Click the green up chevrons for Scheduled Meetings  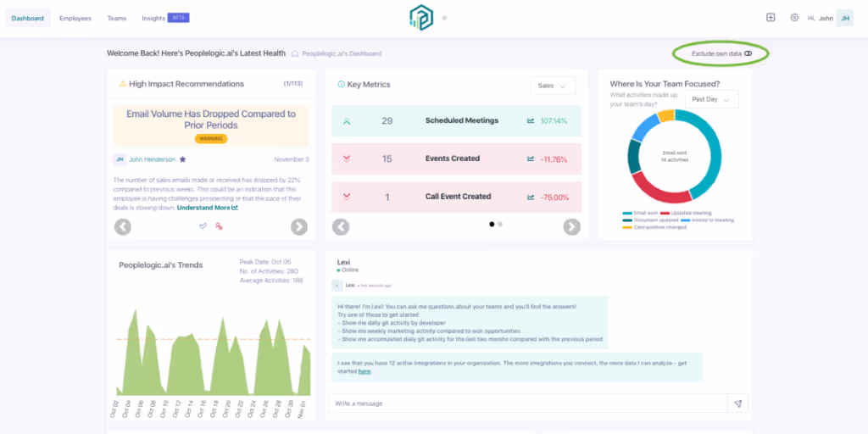[347, 121]
